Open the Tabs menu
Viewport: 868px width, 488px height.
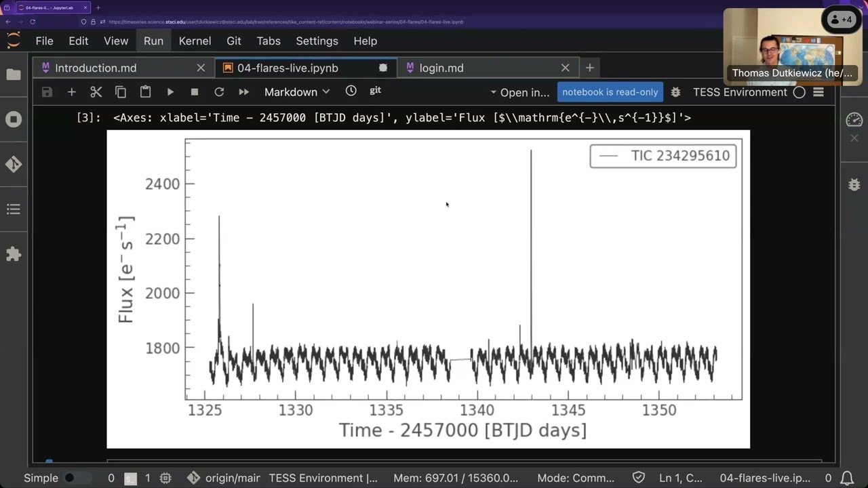click(x=269, y=41)
